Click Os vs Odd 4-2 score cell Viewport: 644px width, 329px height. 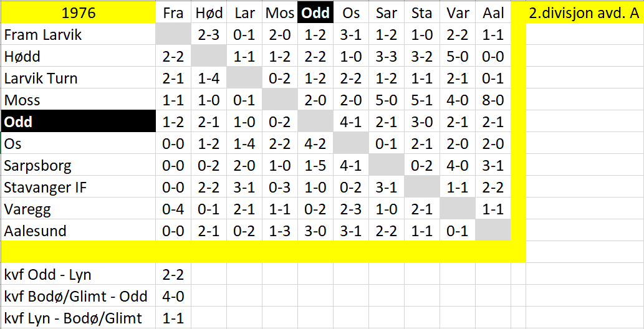pos(315,143)
